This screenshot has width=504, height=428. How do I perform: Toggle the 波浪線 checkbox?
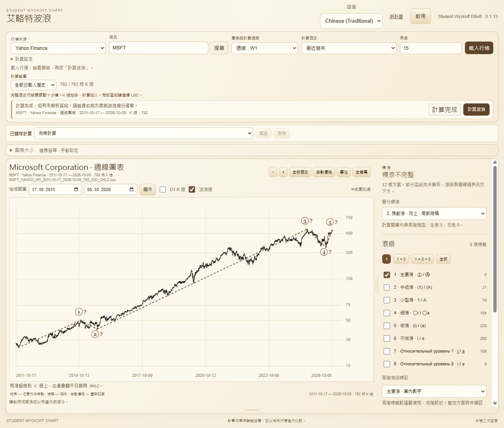click(x=192, y=189)
